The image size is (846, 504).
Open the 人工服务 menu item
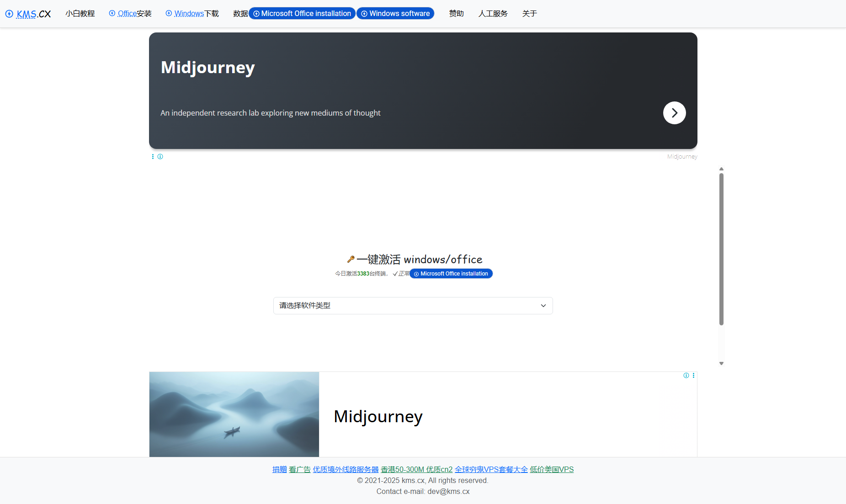coord(493,14)
